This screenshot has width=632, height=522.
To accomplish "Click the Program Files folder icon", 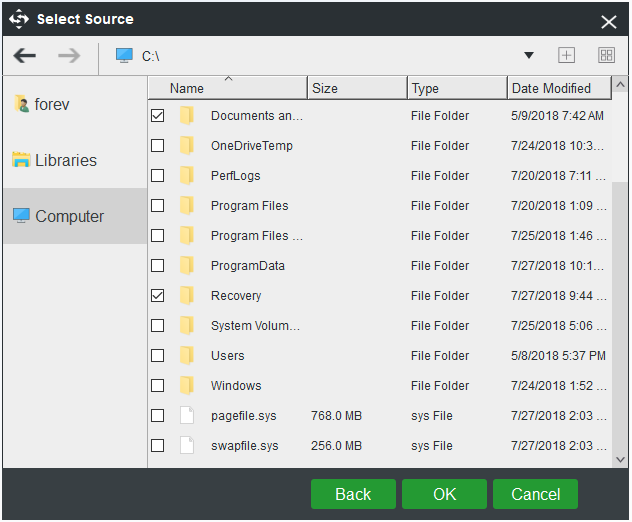I will (187, 206).
